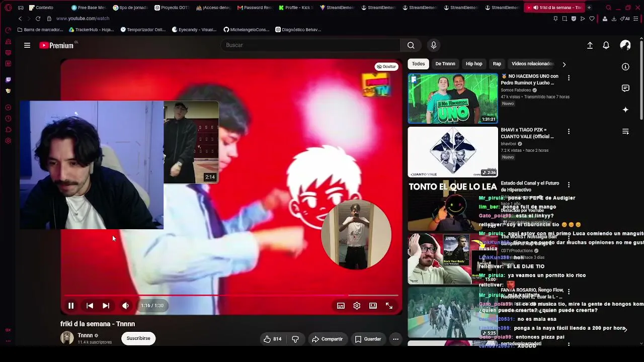This screenshot has height=362, width=644.
Task: Open the Tnnnn channel avatar
Action: tap(67, 338)
